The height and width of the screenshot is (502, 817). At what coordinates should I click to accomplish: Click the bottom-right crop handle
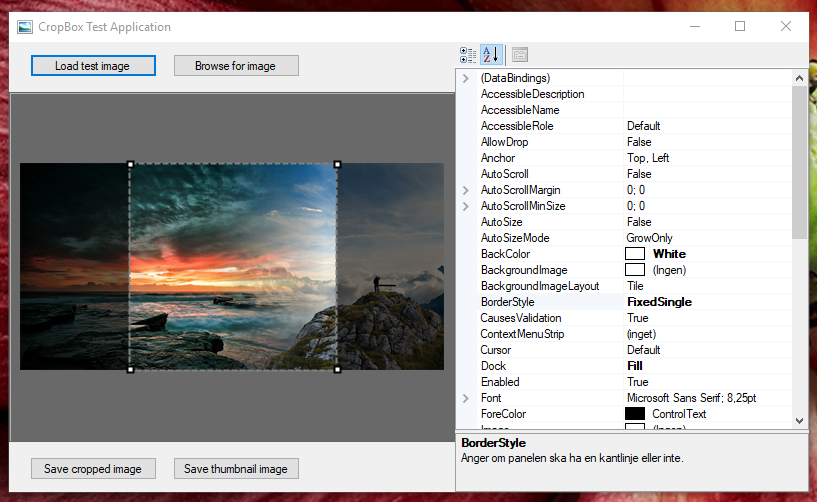point(338,370)
